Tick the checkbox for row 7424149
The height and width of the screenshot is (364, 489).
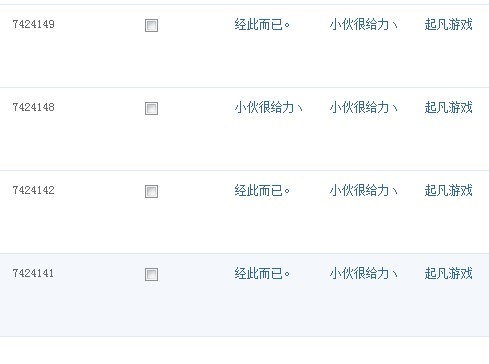coord(151,25)
